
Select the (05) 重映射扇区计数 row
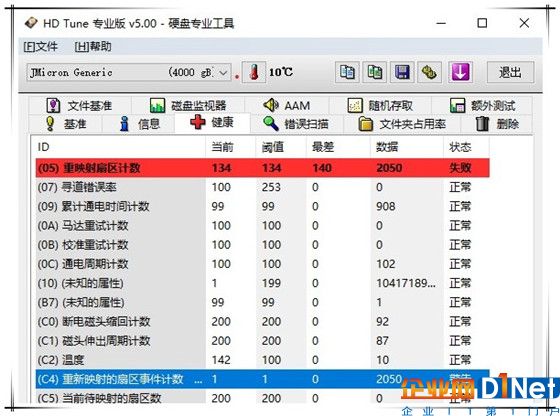262,168
